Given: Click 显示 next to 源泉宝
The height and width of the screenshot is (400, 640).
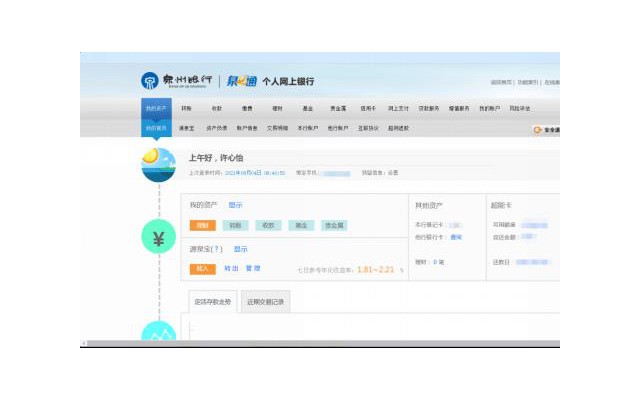Looking at the screenshot, I should point(240,249).
